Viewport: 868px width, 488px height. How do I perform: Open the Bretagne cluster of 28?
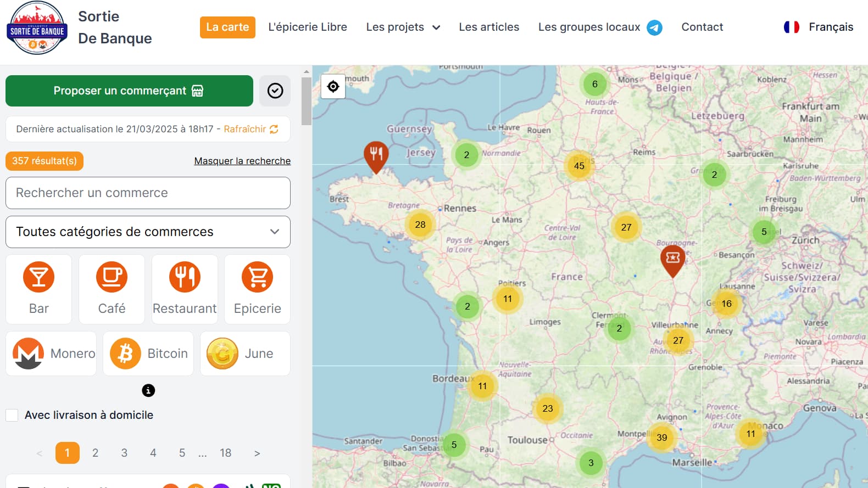[420, 225]
